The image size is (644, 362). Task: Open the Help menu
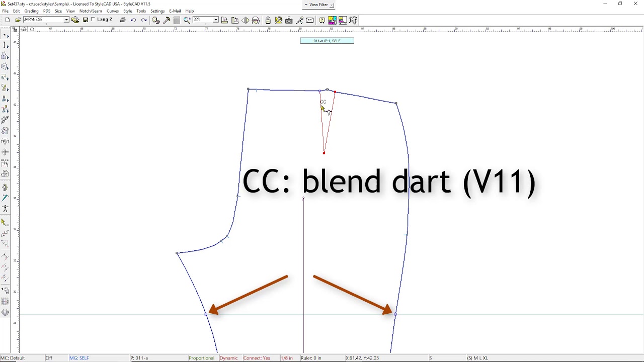click(190, 11)
